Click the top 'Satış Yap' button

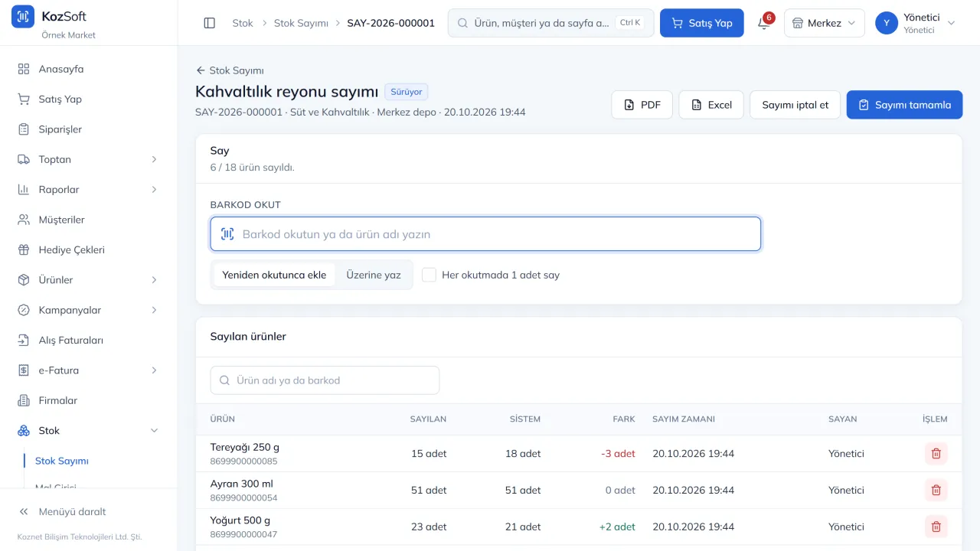pyautogui.click(x=701, y=23)
